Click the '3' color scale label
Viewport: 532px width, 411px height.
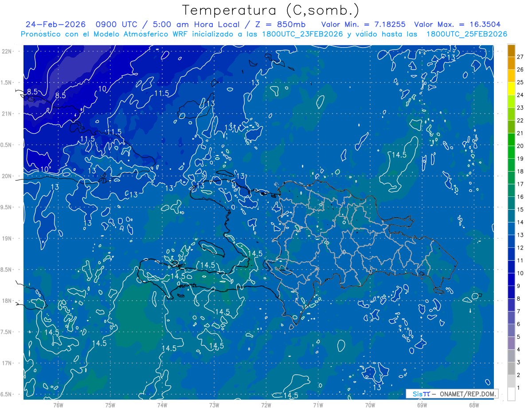pyautogui.click(x=519, y=363)
